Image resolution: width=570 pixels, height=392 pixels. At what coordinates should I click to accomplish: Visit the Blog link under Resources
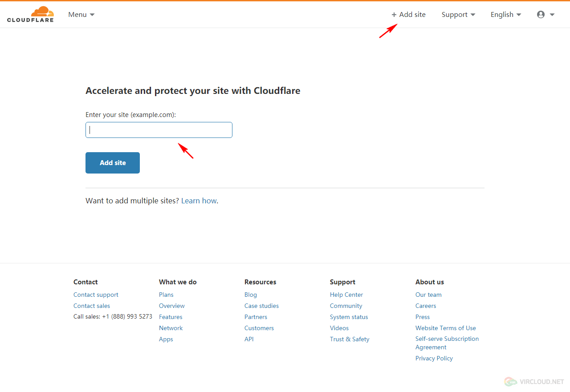pyautogui.click(x=250, y=295)
